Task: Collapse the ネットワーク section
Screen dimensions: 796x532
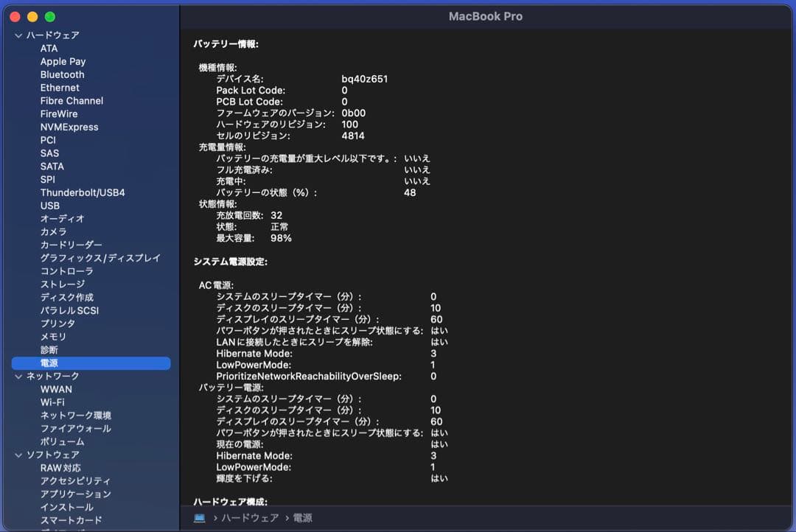Action: click(16, 376)
